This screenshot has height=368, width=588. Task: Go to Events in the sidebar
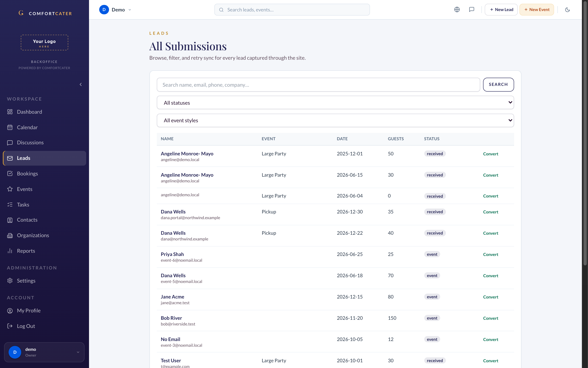pos(45,189)
